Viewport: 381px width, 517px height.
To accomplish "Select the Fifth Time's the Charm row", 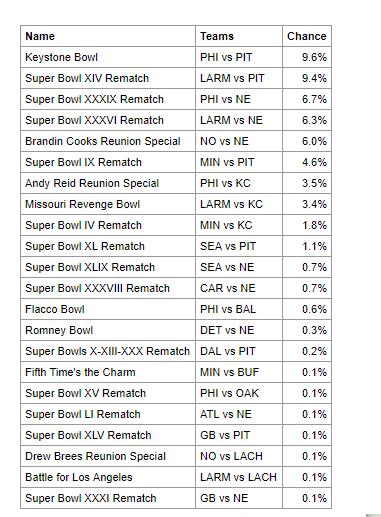I will [176, 372].
